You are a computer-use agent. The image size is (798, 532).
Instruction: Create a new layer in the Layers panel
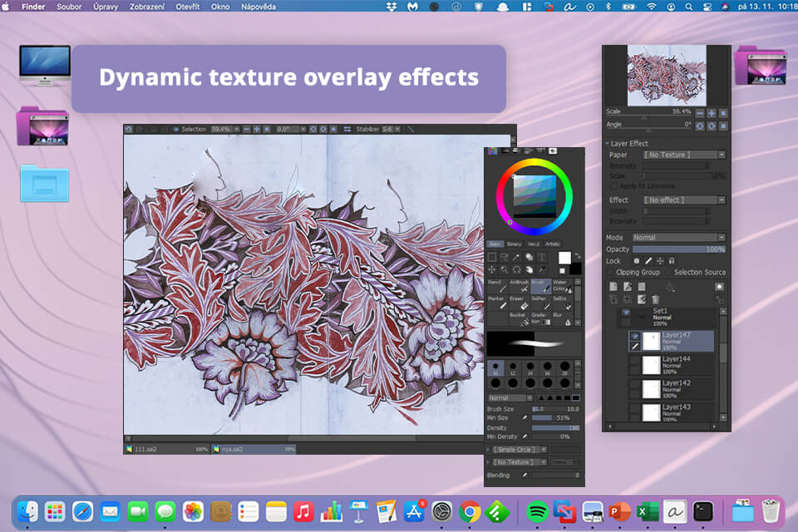coord(613,286)
